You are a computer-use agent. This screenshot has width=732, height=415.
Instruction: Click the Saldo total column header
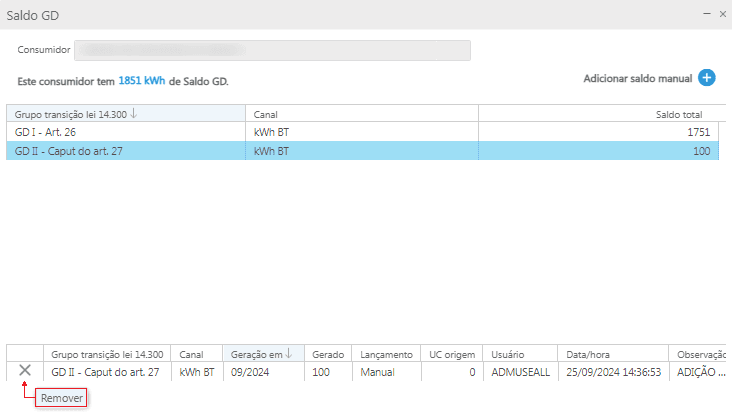coord(678,114)
